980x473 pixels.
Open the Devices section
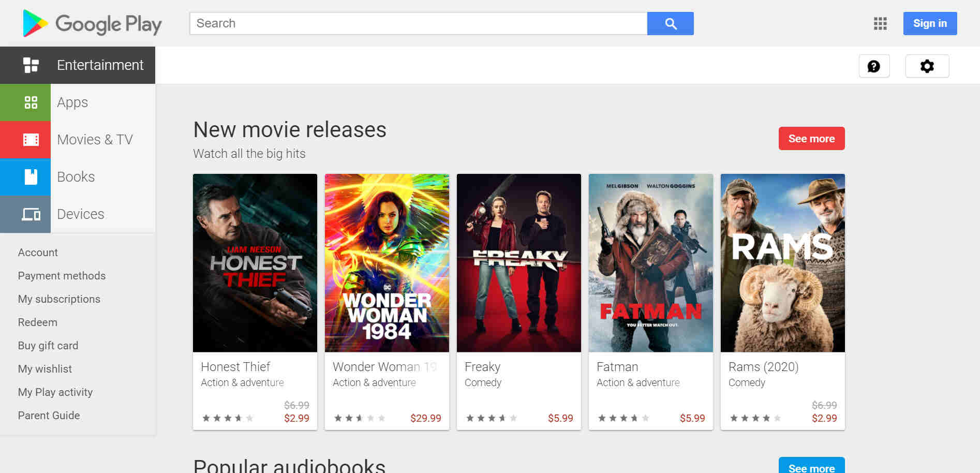(x=78, y=214)
